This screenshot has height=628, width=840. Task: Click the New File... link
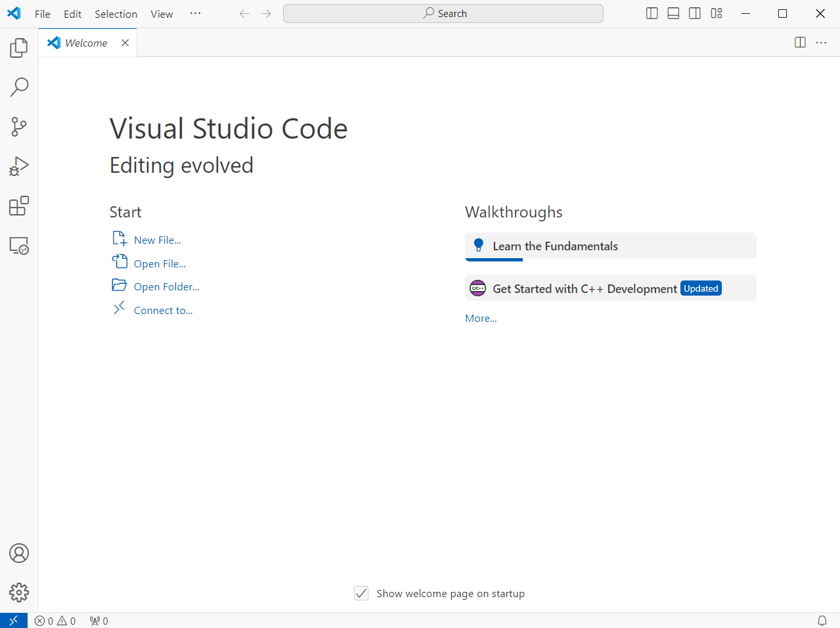click(158, 240)
